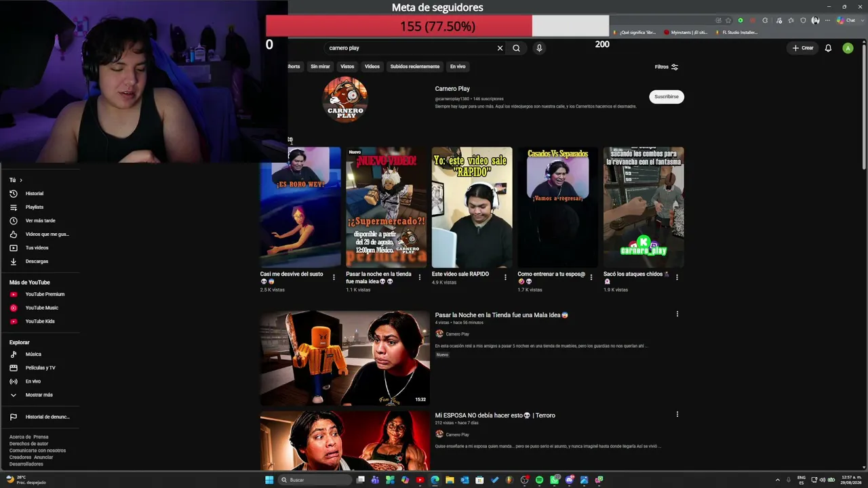Click the Crear button

click(802, 48)
